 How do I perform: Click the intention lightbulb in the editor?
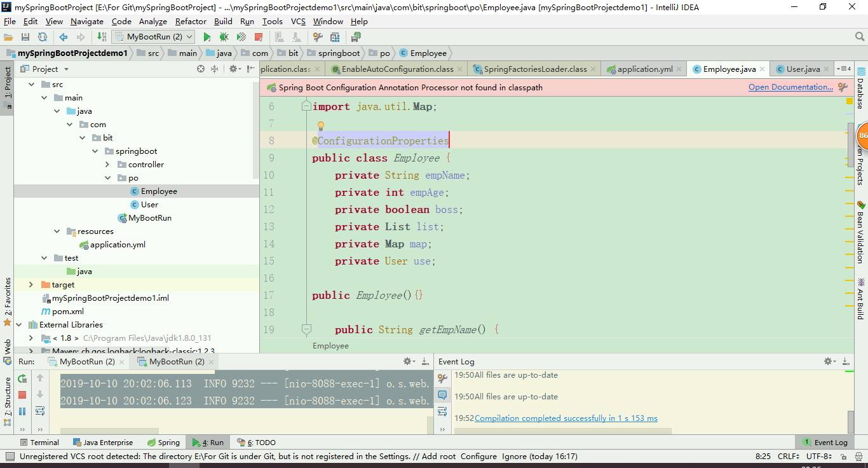tap(321, 126)
